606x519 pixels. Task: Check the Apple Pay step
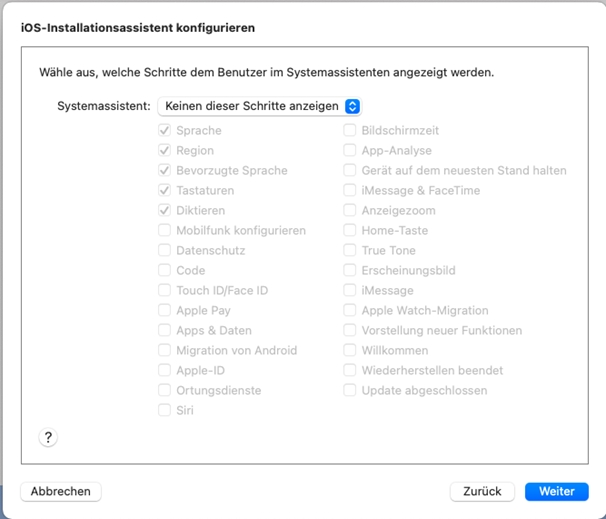164,311
